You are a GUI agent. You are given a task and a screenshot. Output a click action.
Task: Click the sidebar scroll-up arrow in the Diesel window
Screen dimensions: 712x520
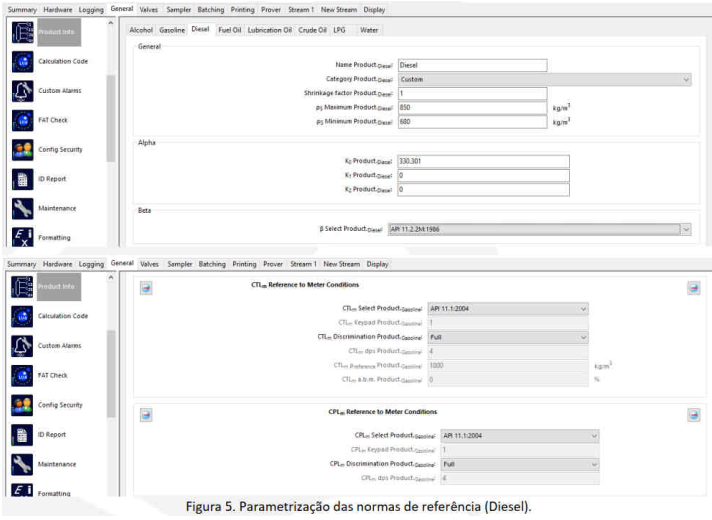tap(111, 23)
